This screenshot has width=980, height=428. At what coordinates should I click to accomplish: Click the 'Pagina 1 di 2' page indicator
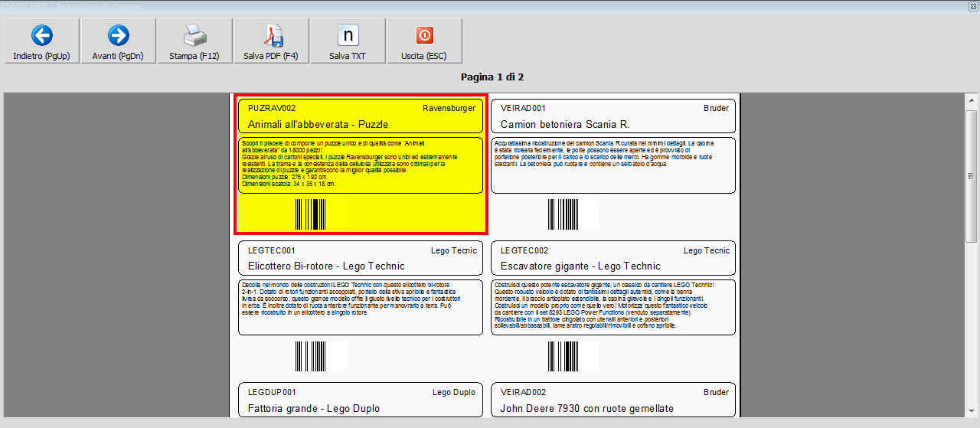point(492,77)
